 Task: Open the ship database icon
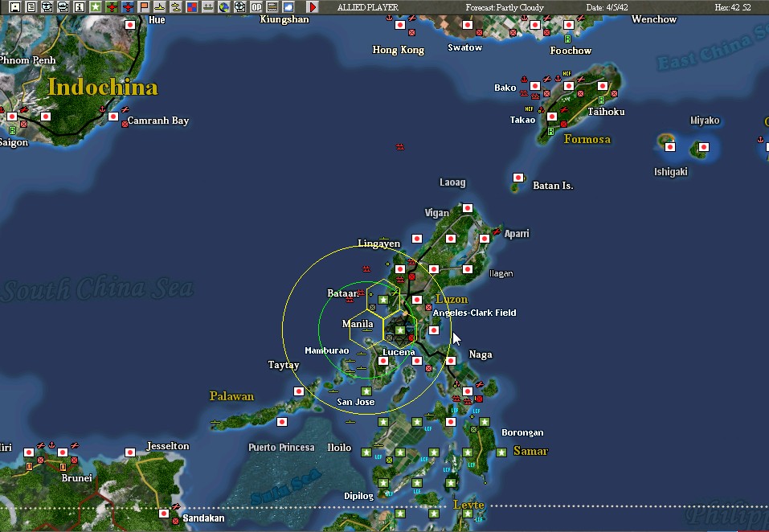[x=63, y=7]
